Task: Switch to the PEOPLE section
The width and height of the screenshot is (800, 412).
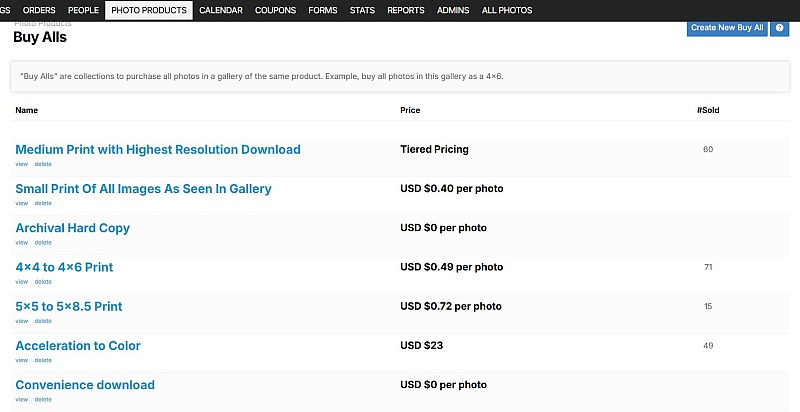Action: click(83, 10)
